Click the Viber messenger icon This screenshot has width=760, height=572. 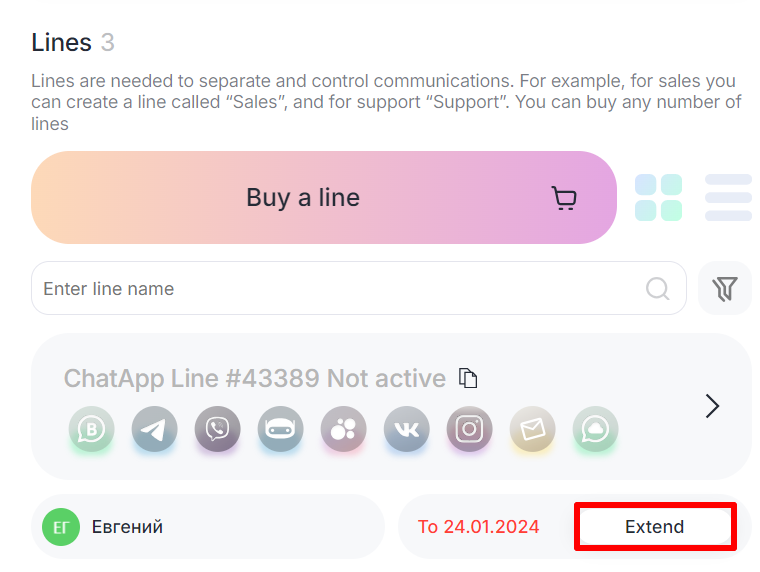[x=217, y=430]
